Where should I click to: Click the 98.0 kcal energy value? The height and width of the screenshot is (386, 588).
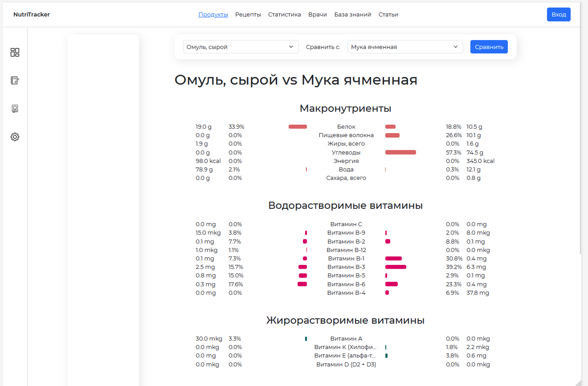point(209,161)
